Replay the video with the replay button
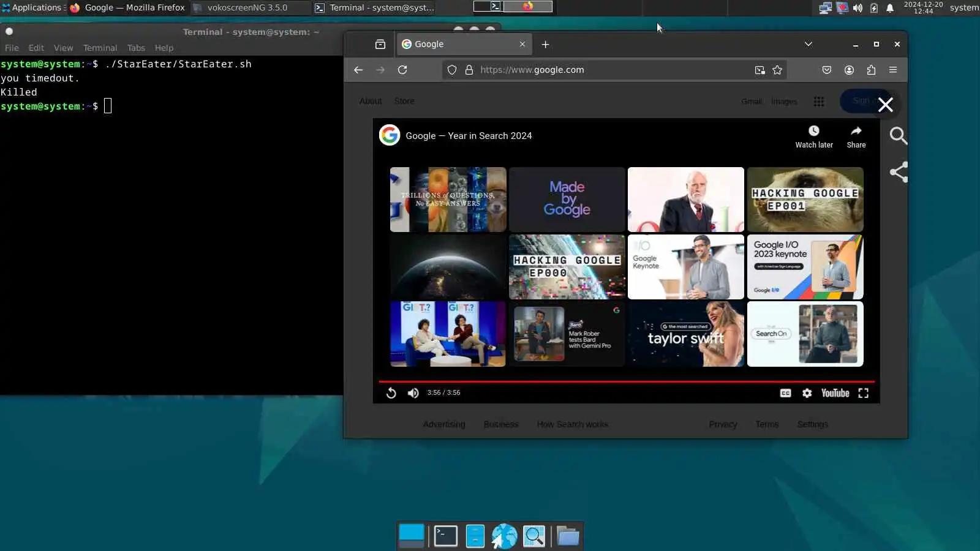 [x=391, y=393]
